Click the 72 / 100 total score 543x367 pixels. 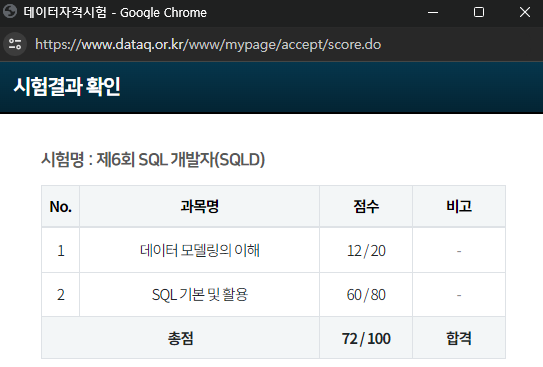click(x=366, y=338)
